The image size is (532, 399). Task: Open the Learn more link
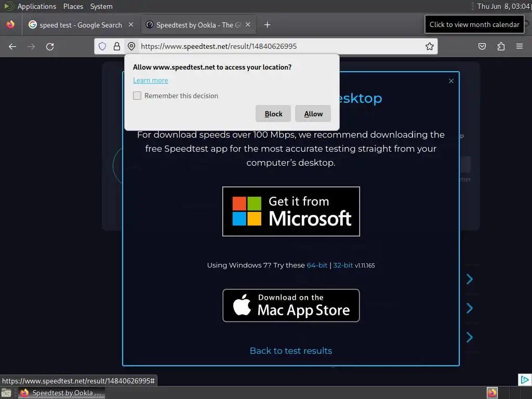click(150, 81)
